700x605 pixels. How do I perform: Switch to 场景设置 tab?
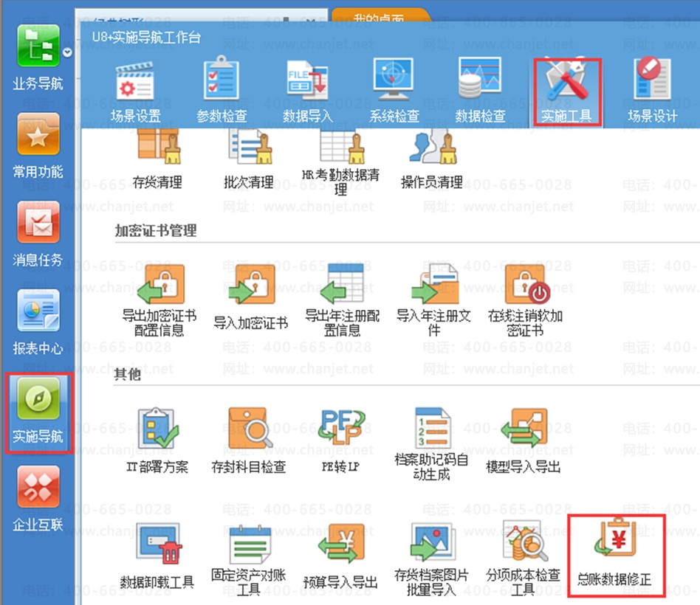[x=136, y=92]
